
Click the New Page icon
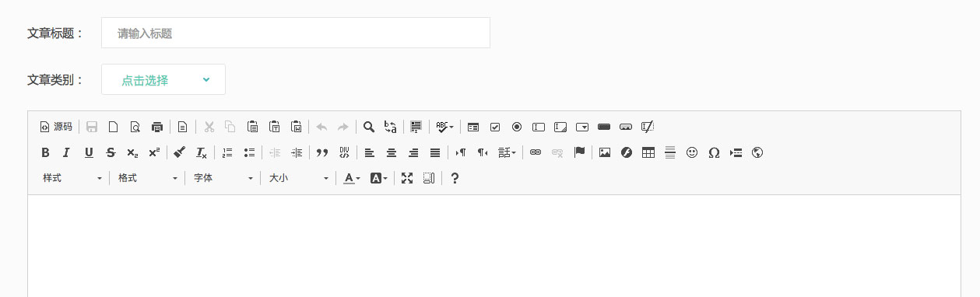[x=113, y=127]
